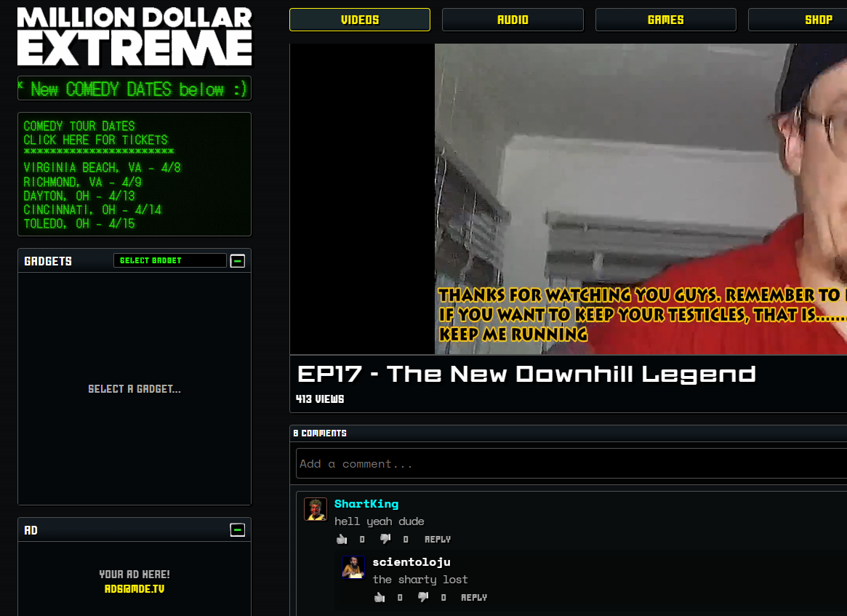Click the Add a comment field

pos(571,463)
